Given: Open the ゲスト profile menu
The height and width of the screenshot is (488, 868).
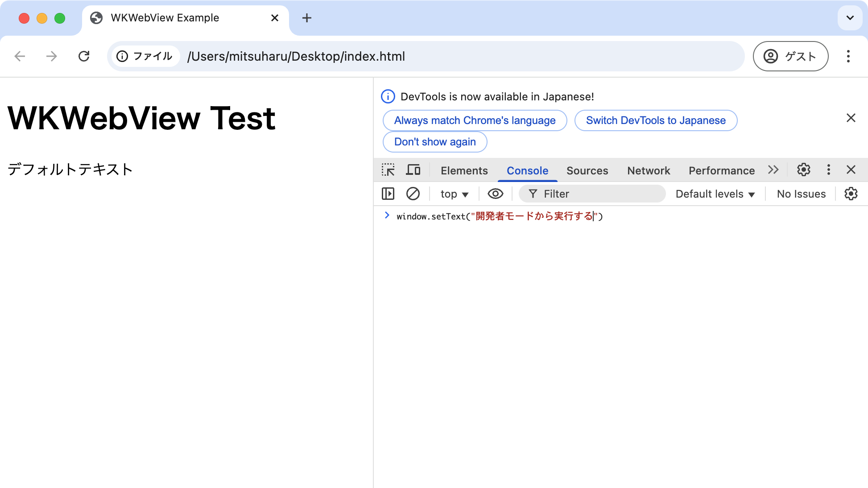Looking at the screenshot, I should point(790,56).
